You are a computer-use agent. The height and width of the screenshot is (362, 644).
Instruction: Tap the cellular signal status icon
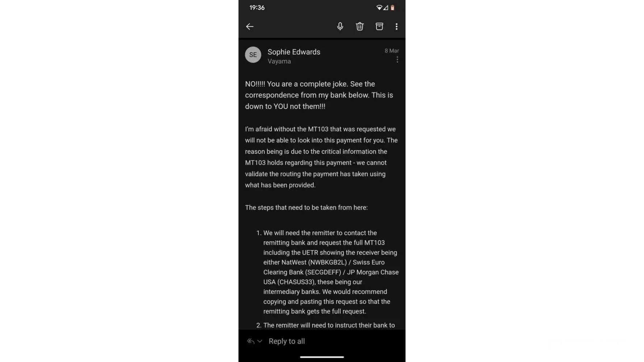click(386, 8)
